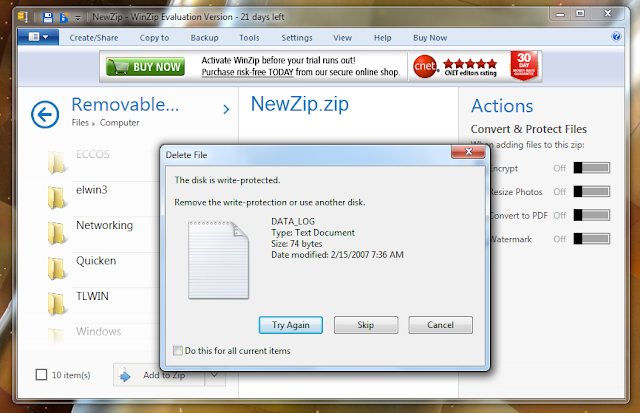Toggle the Encrypt switch
This screenshot has width=640, height=413.
[591, 168]
